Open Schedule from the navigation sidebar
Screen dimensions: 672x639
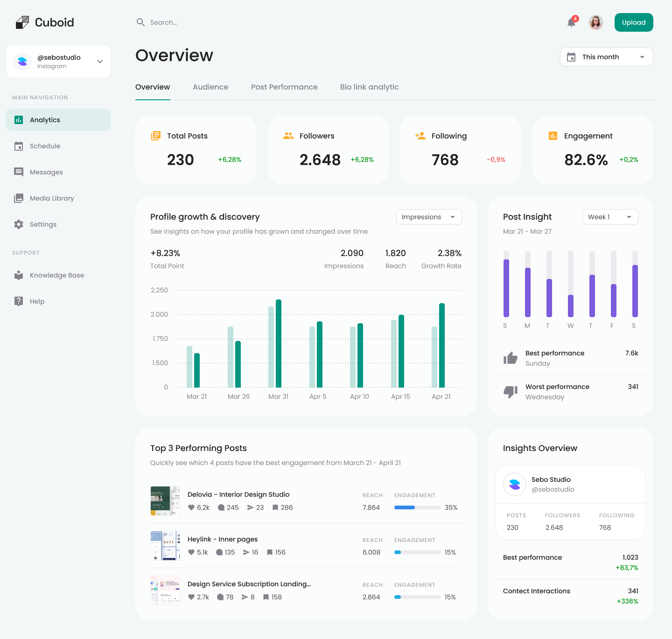(19, 146)
